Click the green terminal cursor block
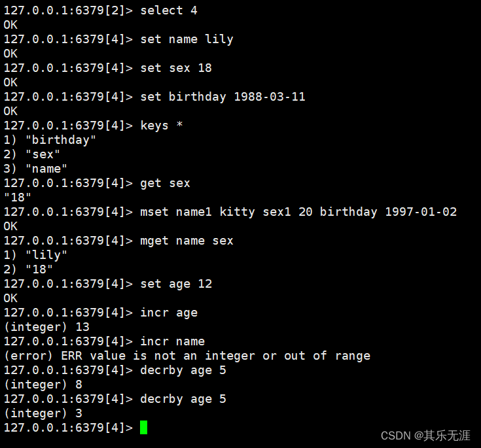This screenshot has height=448, width=481. (143, 428)
